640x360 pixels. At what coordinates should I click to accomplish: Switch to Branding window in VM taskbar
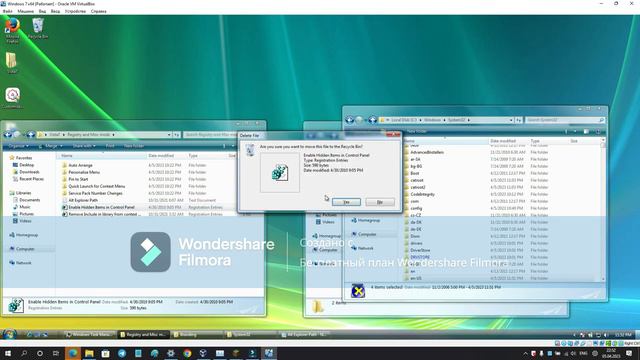(196, 334)
